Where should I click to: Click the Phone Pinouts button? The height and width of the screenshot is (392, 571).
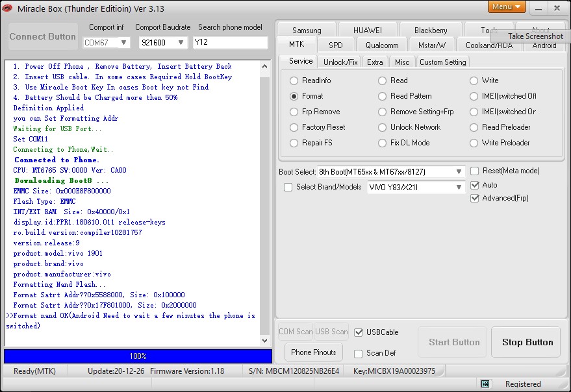point(314,352)
